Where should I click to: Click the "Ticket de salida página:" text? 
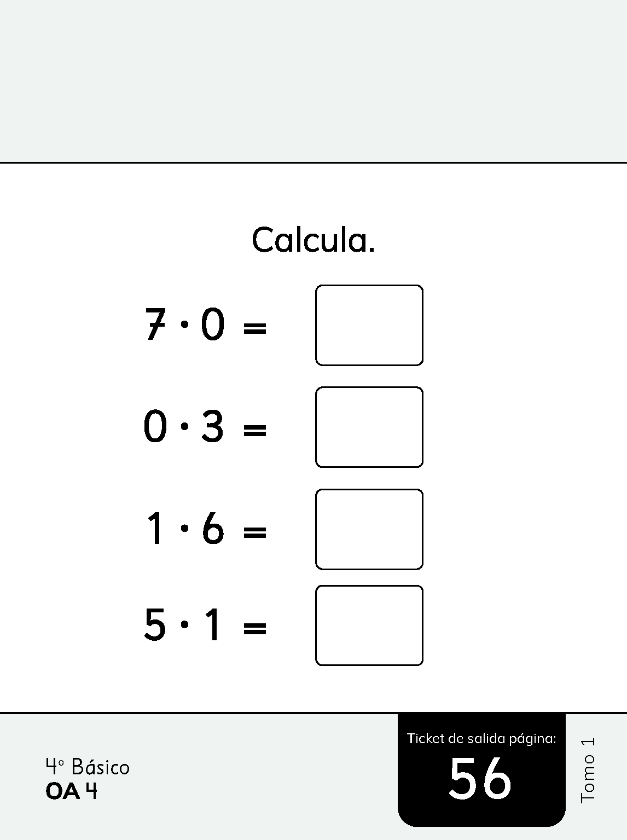click(x=481, y=739)
